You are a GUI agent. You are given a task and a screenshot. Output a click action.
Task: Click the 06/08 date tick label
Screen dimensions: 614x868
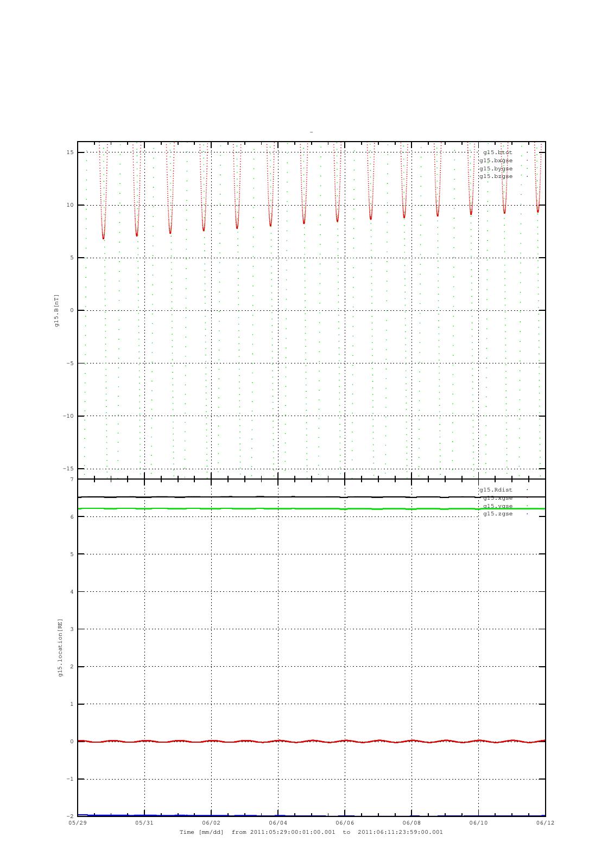pos(412,823)
